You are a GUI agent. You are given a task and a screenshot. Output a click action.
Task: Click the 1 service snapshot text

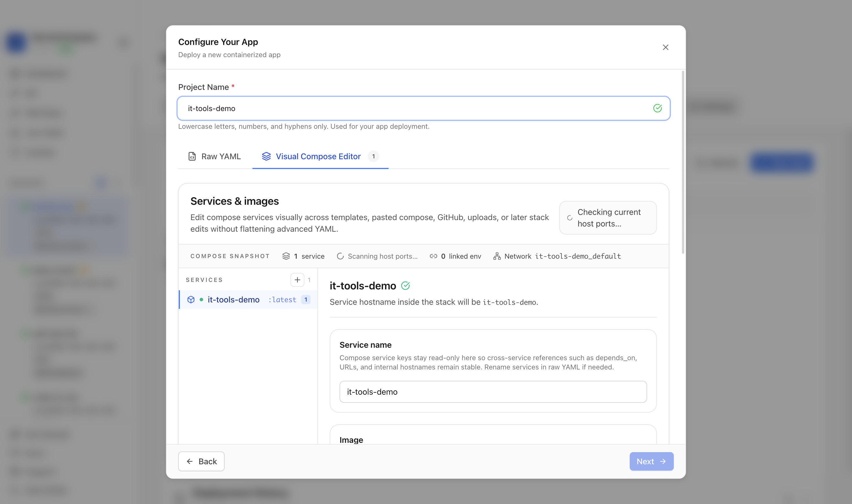pyautogui.click(x=309, y=256)
